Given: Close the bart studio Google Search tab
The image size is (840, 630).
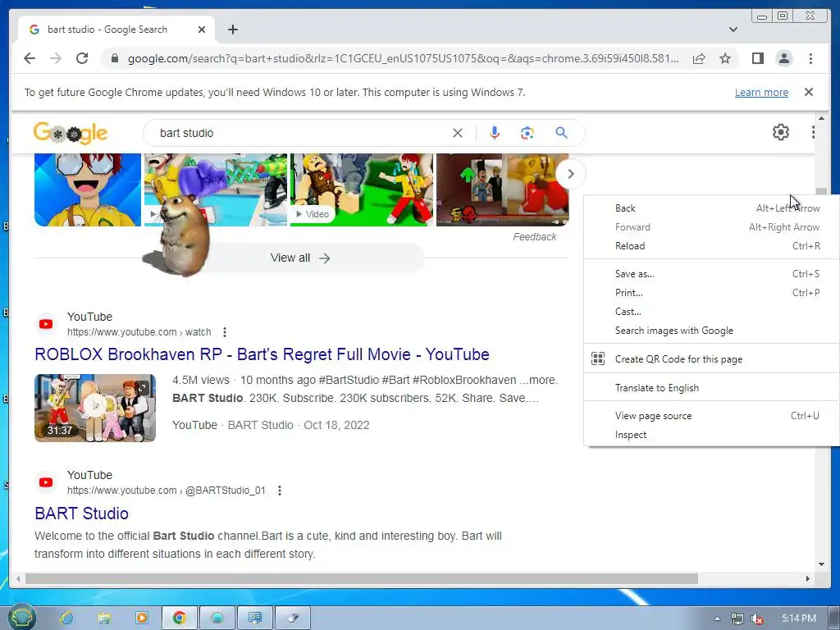Looking at the screenshot, I should point(202,30).
